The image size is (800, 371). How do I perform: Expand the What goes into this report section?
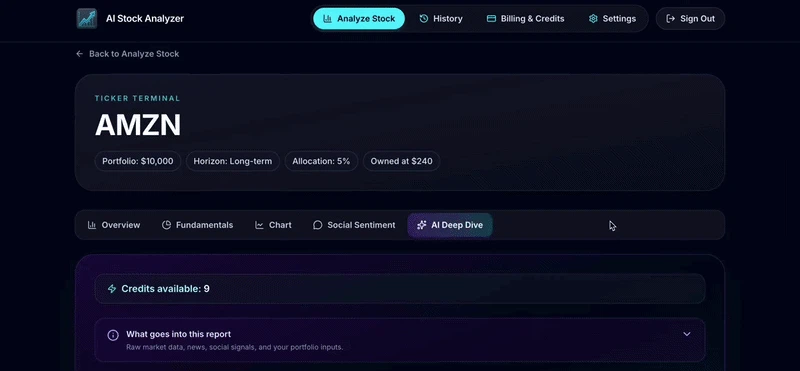[x=400, y=340]
